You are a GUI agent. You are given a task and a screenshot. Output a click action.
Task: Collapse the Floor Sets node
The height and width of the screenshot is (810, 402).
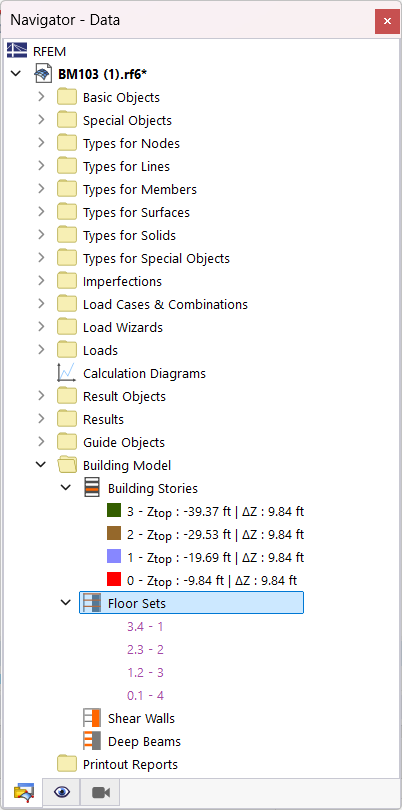tap(66, 602)
